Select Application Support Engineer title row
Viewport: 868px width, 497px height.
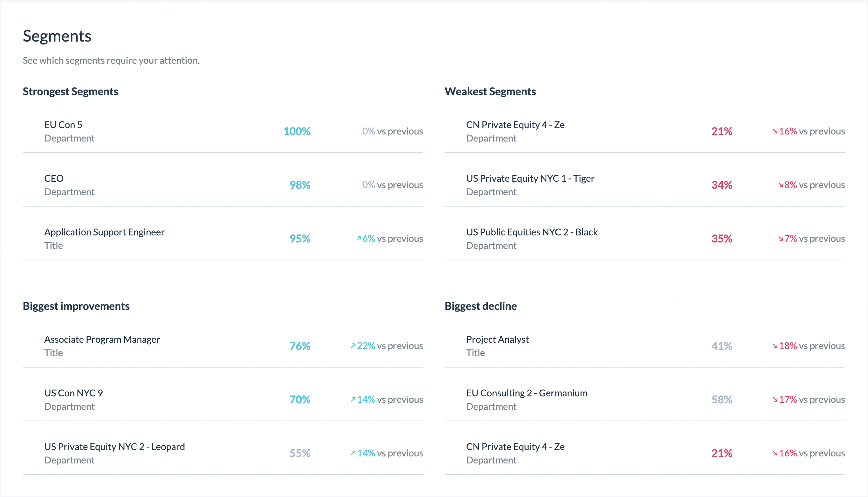pos(223,238)
